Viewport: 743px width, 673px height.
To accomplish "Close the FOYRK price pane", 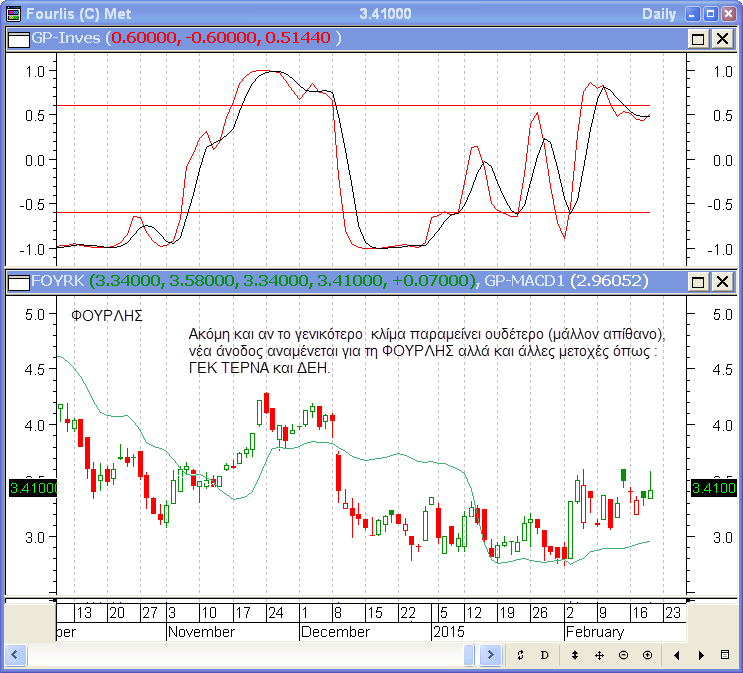I will 722,282.
